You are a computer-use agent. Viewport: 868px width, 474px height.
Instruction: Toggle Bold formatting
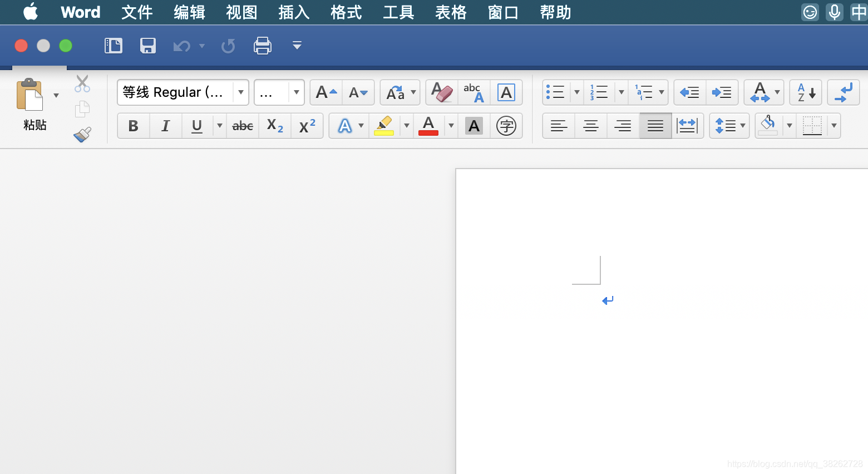pyautogui.click(x=134, y=126)
